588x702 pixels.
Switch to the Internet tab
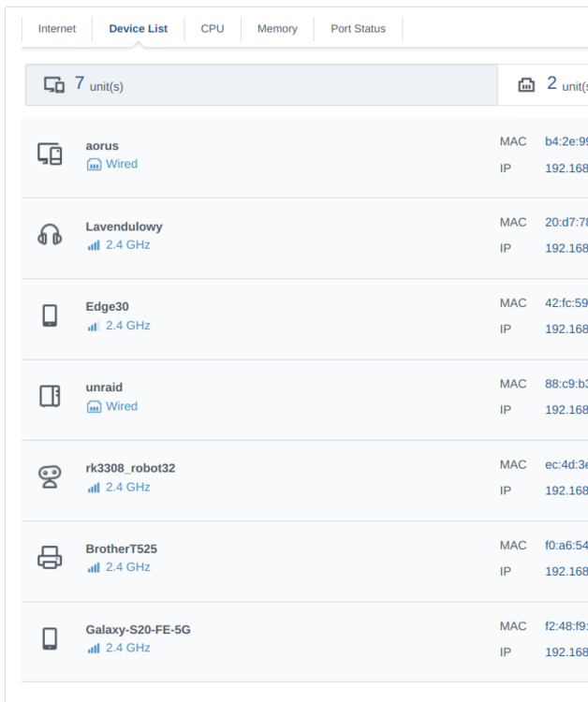pyautogui.click(x=57, y=29)
